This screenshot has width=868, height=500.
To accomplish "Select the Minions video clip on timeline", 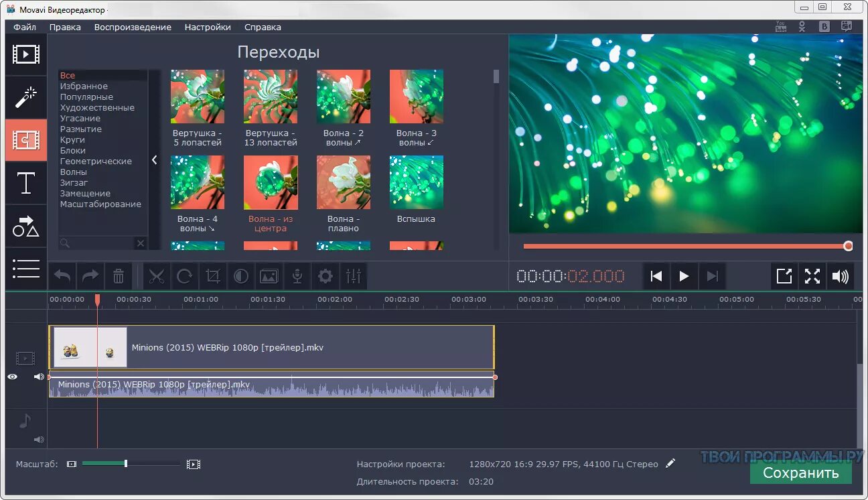I will pyautogui.click(x=271, y=347).
